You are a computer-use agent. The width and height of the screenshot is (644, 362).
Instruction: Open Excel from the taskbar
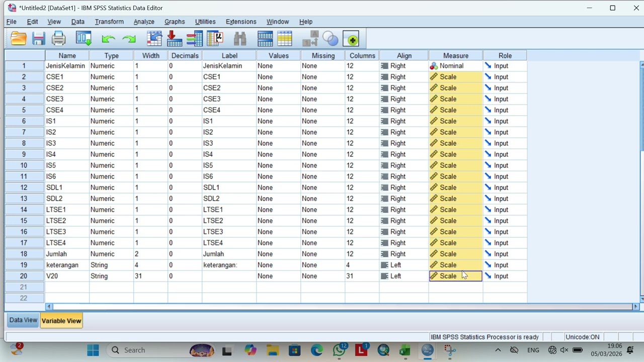coord(405,350)
